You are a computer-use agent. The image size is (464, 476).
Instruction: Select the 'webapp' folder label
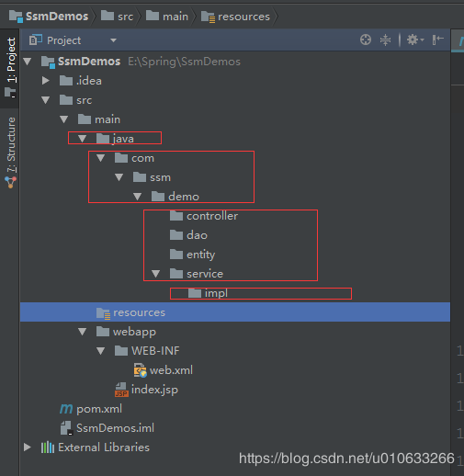(x=134, y=332)
